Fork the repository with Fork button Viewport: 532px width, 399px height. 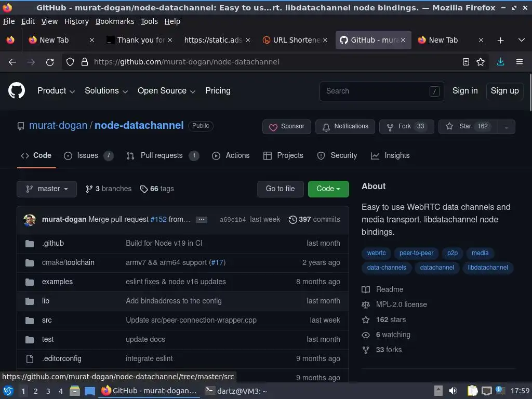click(x=406, y=127)
